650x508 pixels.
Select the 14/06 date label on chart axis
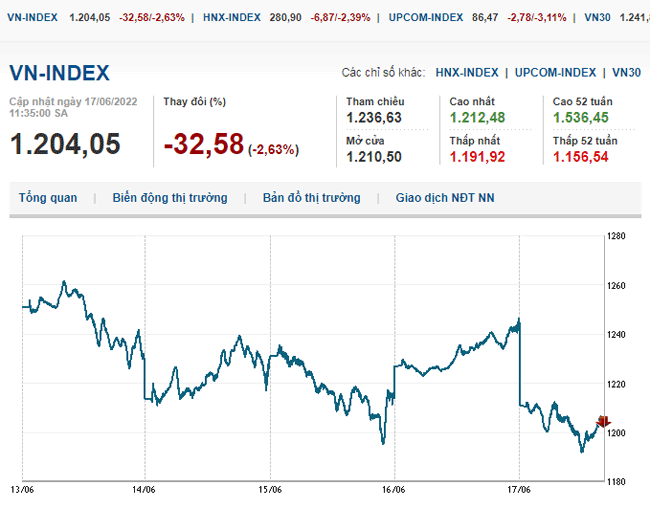coord(145,490)
